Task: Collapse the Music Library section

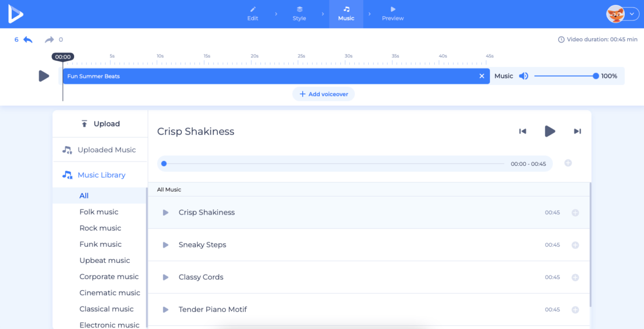Action: click(100, 175)
